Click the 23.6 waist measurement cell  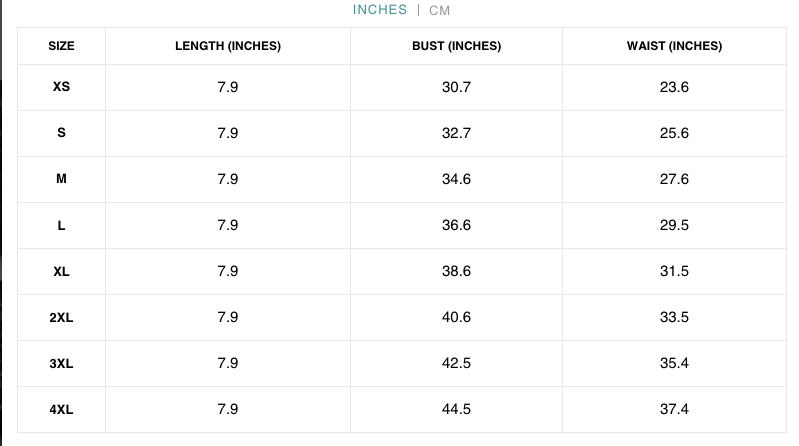[x=674, y=87]
